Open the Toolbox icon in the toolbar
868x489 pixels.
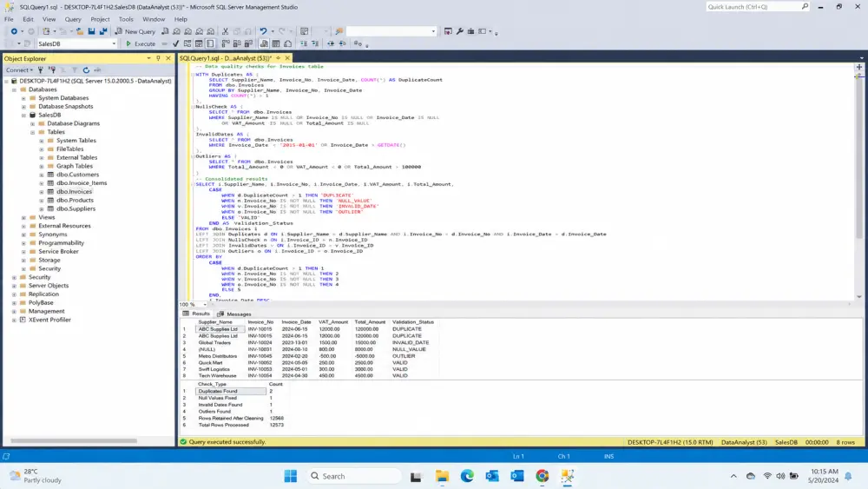pyautogui.click(x=470, y=31)
